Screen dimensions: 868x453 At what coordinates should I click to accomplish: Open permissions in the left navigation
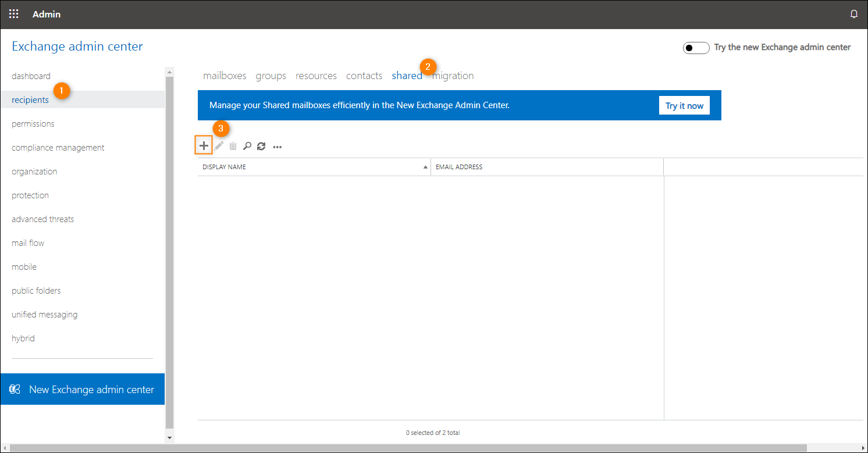point(33,123)
